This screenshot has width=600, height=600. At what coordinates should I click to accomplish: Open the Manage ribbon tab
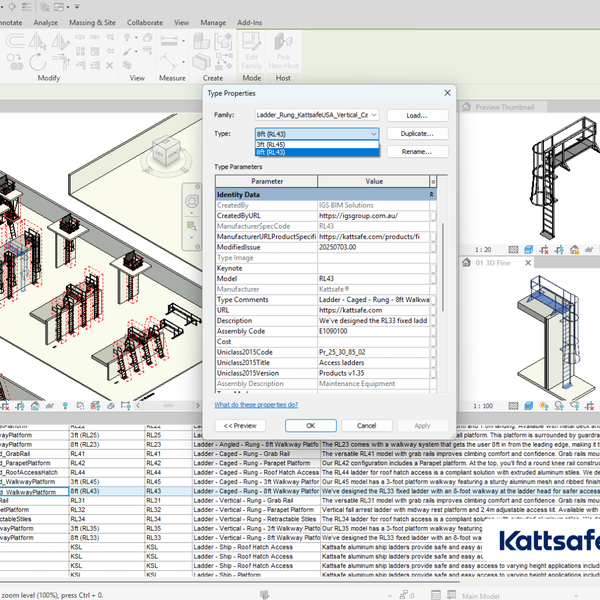tap(213, 23)
